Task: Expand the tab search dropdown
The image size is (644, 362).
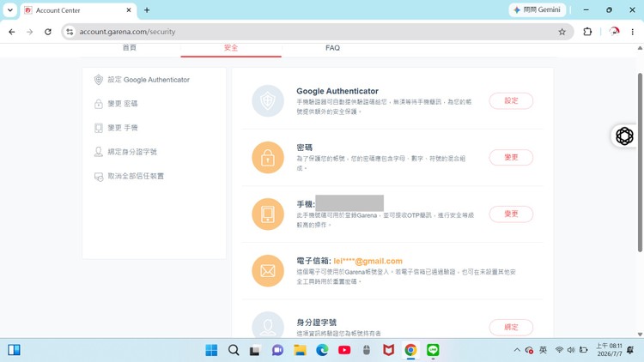Action: point(9,10)
